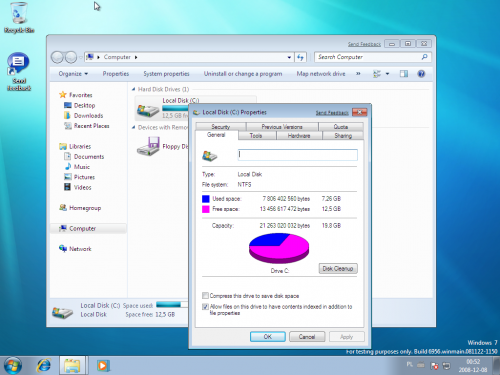Open Explorer Help icon

(421, 74)
